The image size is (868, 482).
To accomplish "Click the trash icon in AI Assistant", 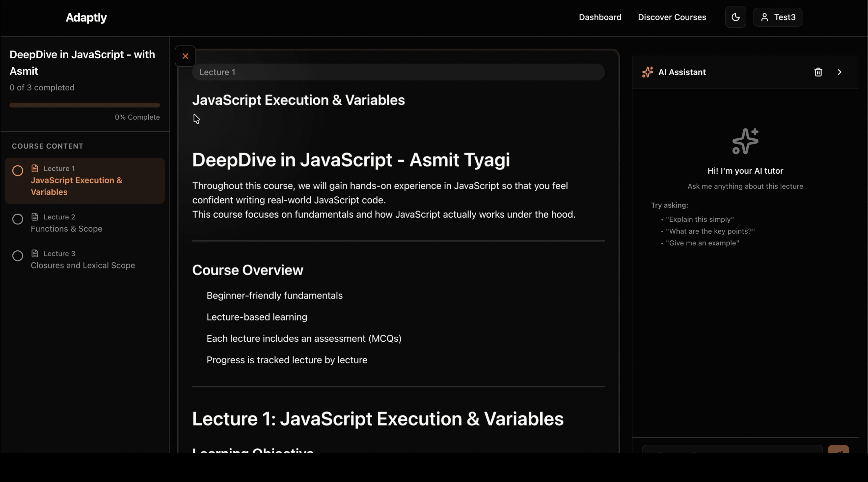I will 818,72.
